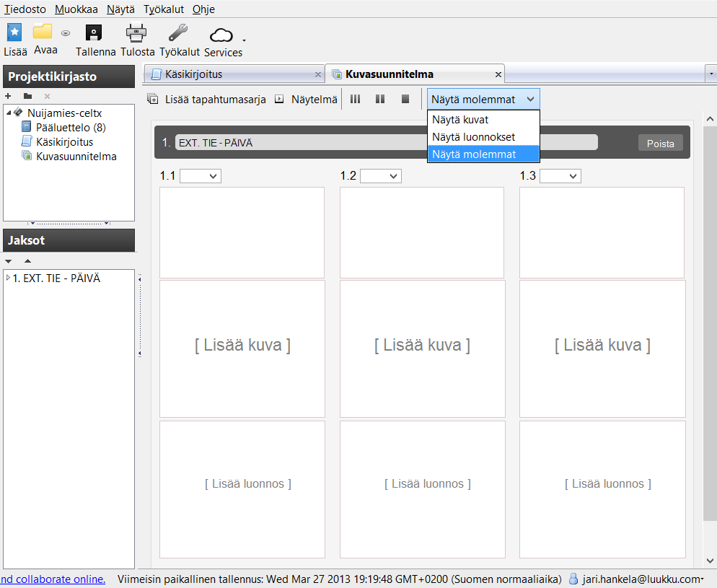Choose Näytä luonnokset from the dropdown list

(483, 137)
